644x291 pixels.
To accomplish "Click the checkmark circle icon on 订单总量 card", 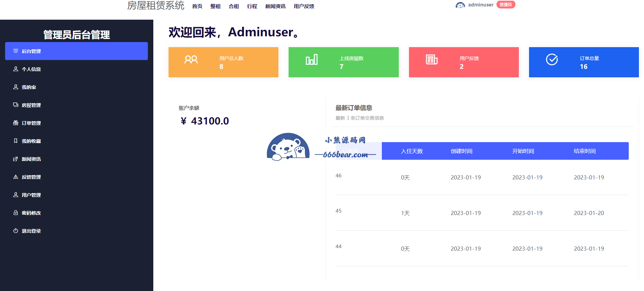I will [552, 60].
